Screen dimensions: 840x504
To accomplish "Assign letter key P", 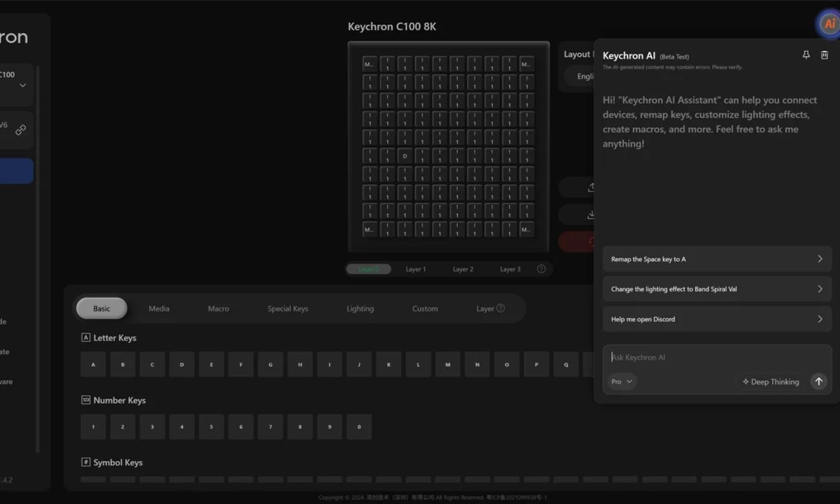I will [536, 365].
